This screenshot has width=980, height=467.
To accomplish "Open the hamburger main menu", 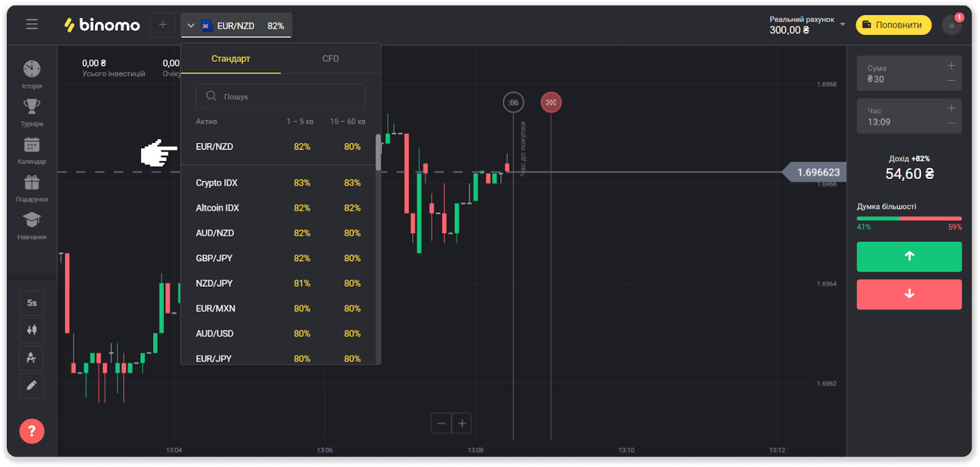I will pos(32,25).
